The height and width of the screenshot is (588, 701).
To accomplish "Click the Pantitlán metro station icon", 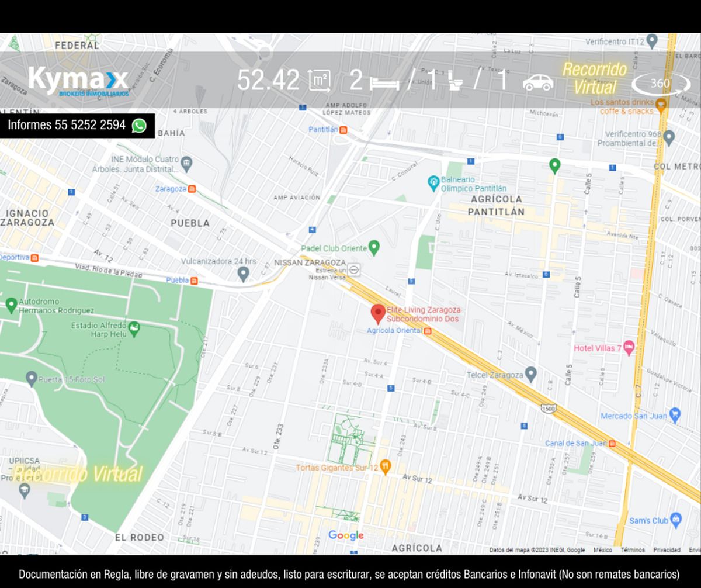I will [x=343, y=129].
